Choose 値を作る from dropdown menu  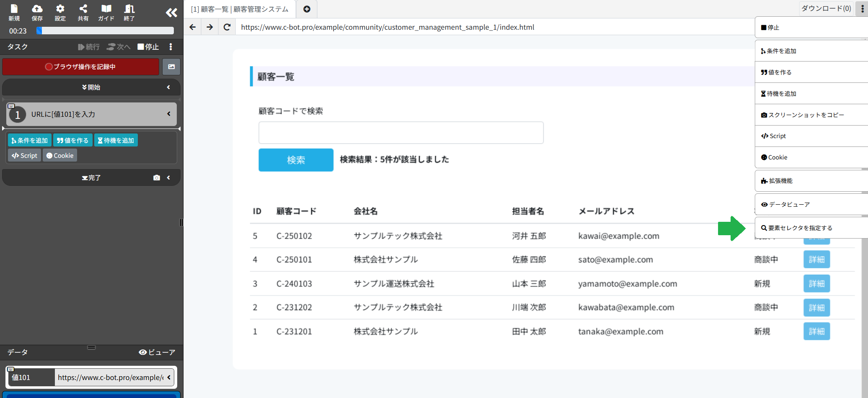[811, 72]
